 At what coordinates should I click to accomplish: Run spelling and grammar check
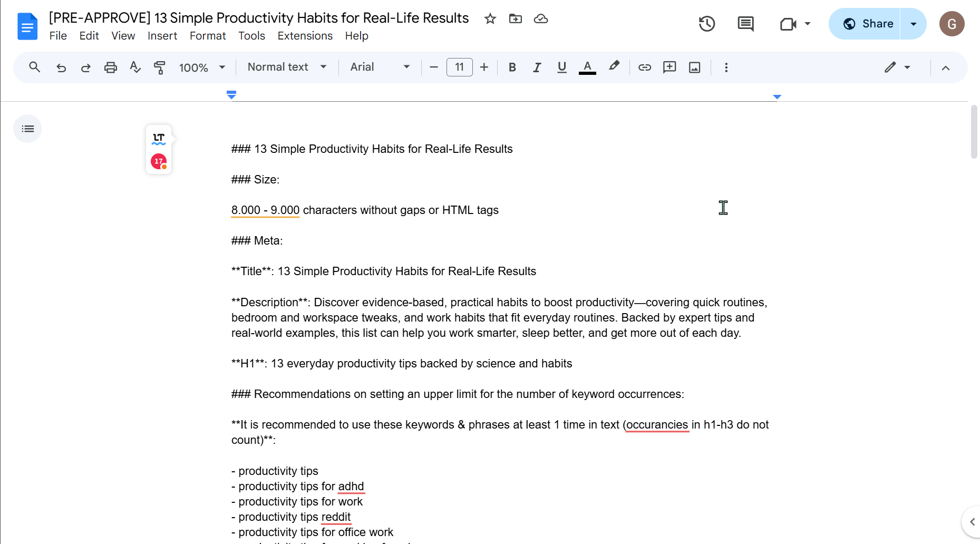135,67
